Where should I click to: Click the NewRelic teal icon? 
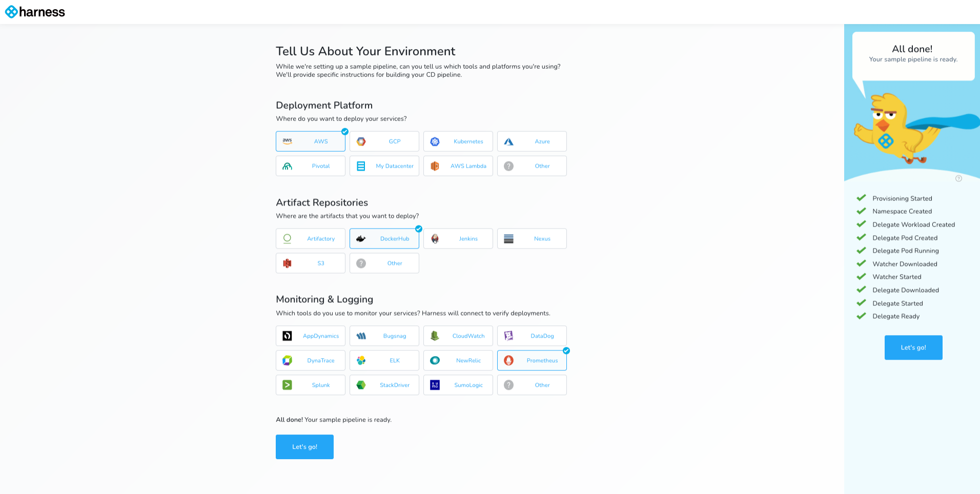coord(435,361)
